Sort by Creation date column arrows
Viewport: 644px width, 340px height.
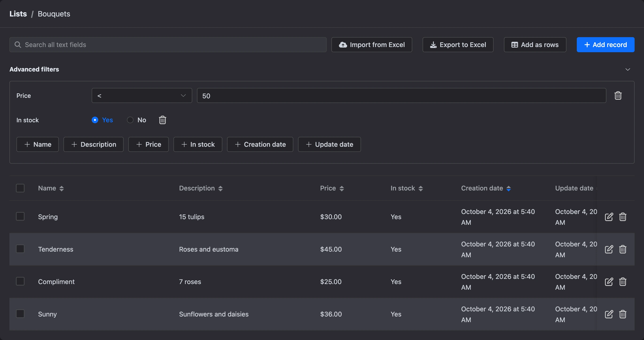pos(508,188)
